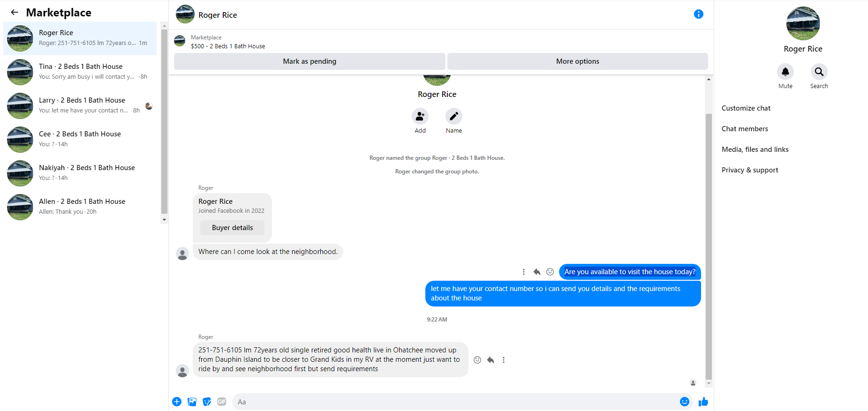Click the More options button
The image size is (868, 411).
pyautogui.click(x=578, y=61)
